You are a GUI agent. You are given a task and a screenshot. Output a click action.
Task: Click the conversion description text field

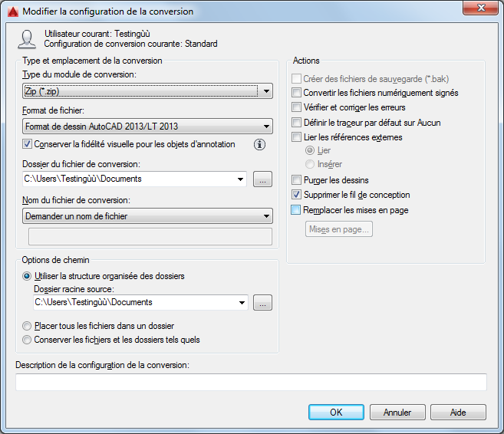click(251, 382)
